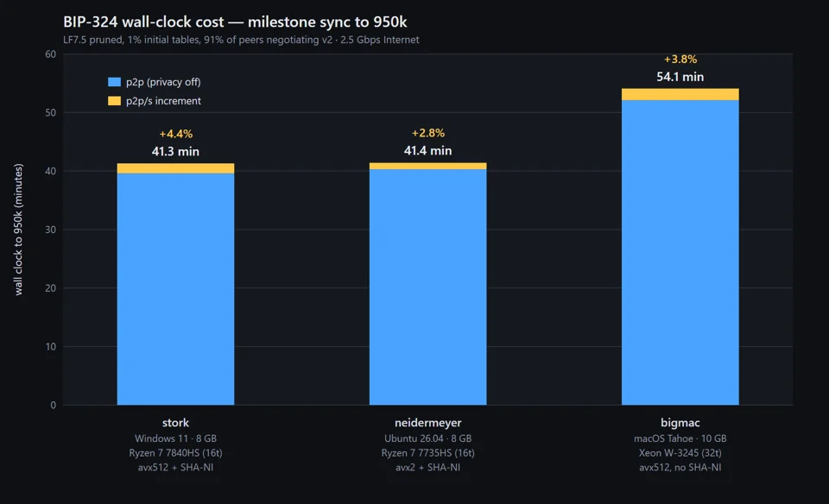Click the "41.3 min" value label
The width and height of the screenshot is (829, 504).
coord(175,152)
